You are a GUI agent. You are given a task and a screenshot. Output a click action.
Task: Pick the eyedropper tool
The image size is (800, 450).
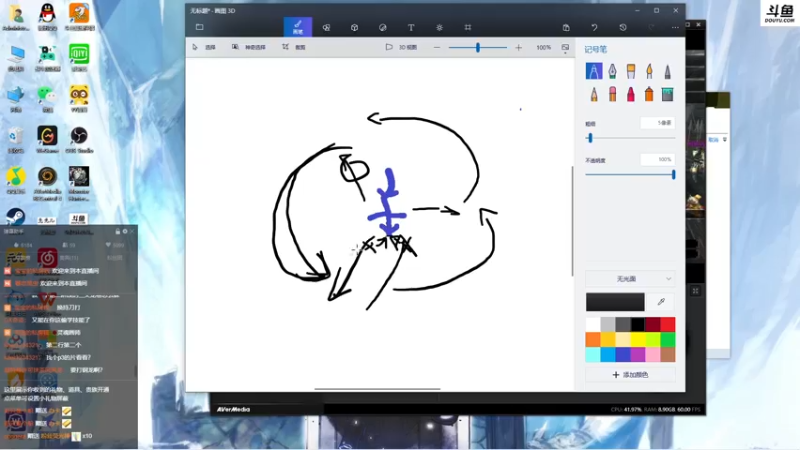661,302
